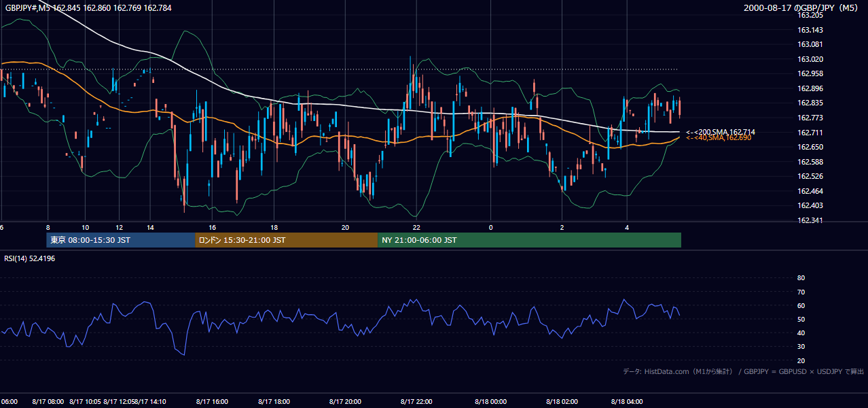The height and width of the screenshot is (408, 868).
Task: Click the 8/17 08:00 bottom date label
Action: coord(48,402)
